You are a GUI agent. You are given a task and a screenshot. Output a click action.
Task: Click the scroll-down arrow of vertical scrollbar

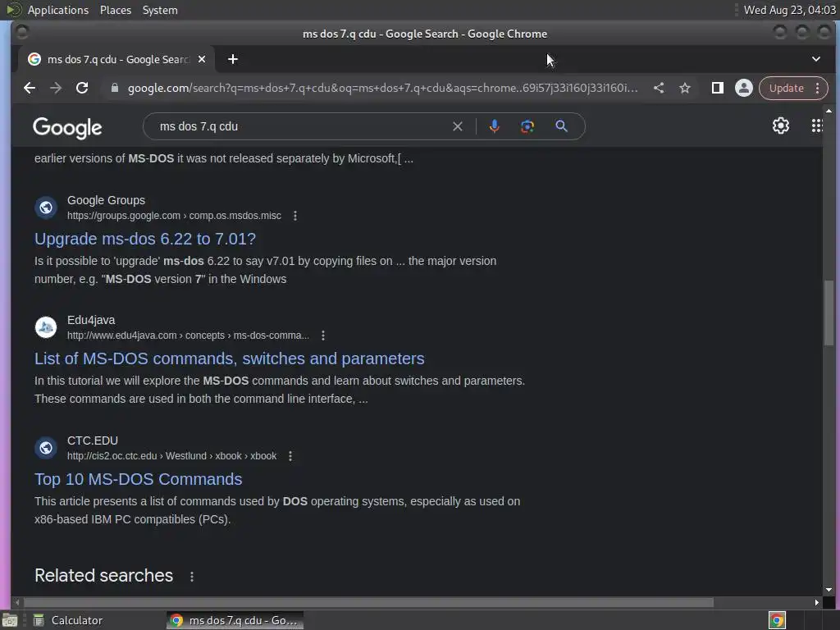coord(829,590)
